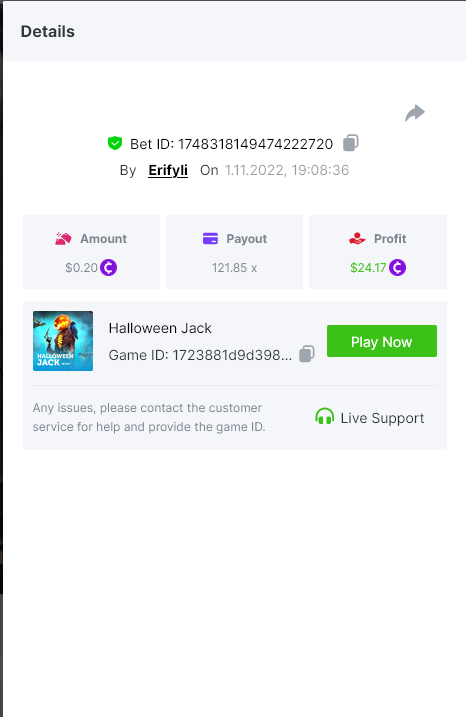Click the 121.85 x payout value
The image size is (466, 717).
[x=234, y=268]
